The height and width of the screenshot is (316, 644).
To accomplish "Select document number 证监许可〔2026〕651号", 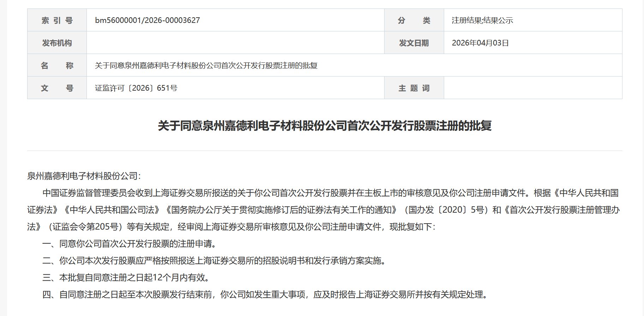I will pyautogui.click(x=136, y=88).
